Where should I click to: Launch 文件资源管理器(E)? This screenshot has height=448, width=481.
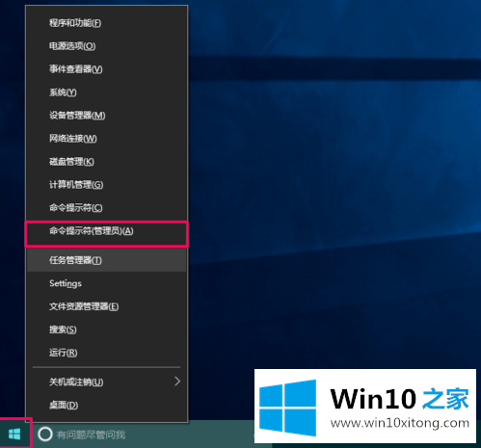[x=106, y=306]
